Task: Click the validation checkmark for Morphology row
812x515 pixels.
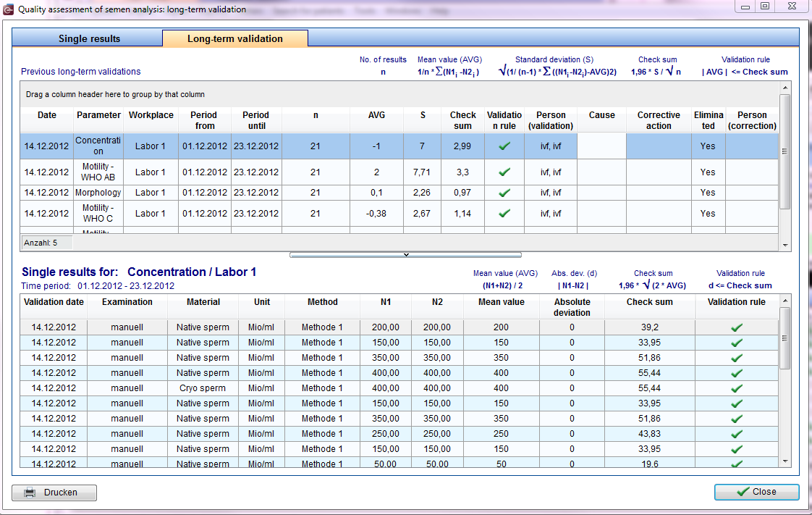Action: (504, 193)
